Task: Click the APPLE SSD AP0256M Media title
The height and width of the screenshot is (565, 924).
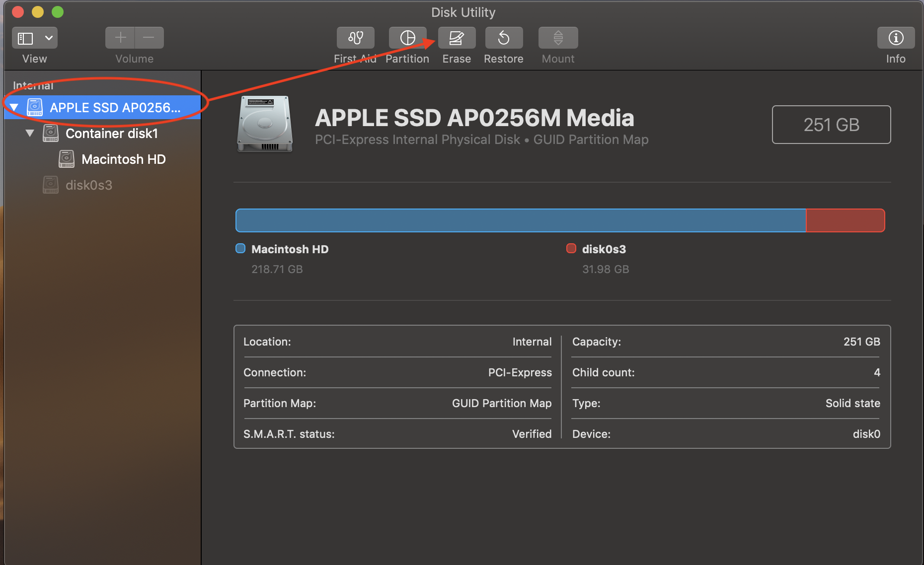Action: pyautogui.click(x=474, y=118)
